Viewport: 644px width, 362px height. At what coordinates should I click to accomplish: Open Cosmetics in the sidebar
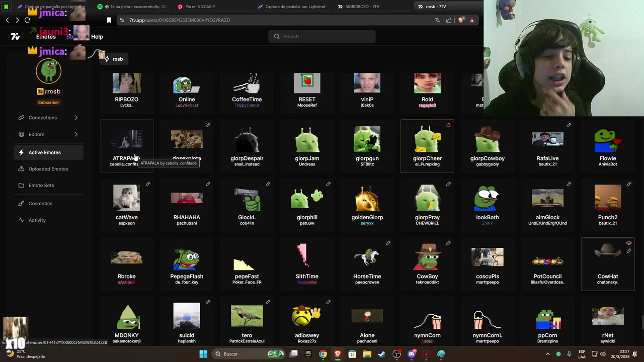(x=48, y=203)
